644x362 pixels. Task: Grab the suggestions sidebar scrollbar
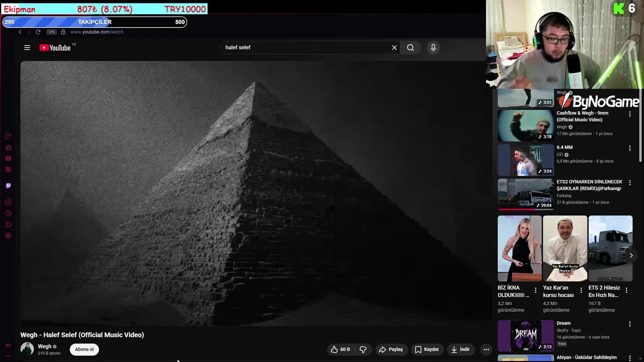coord(640,126)
